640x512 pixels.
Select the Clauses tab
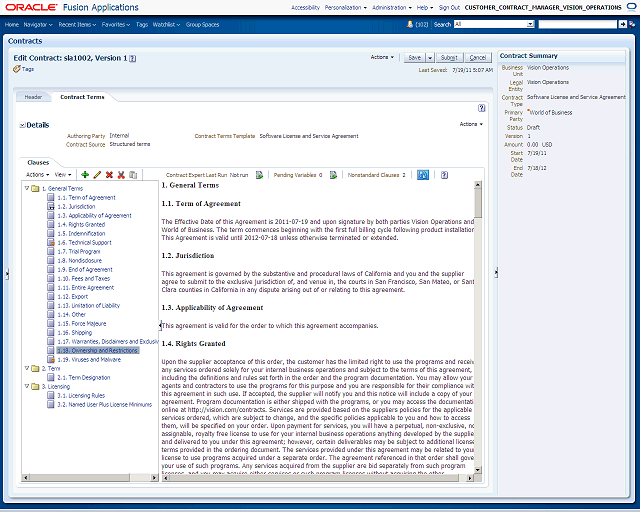38,163
